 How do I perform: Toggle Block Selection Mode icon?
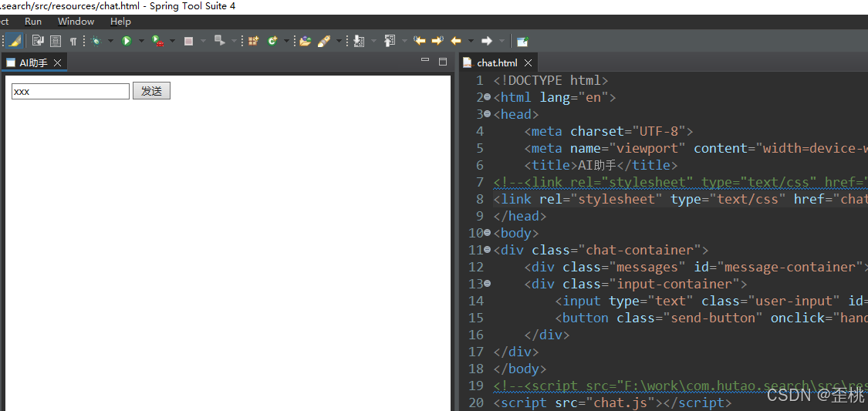click(x=56, y=41)
